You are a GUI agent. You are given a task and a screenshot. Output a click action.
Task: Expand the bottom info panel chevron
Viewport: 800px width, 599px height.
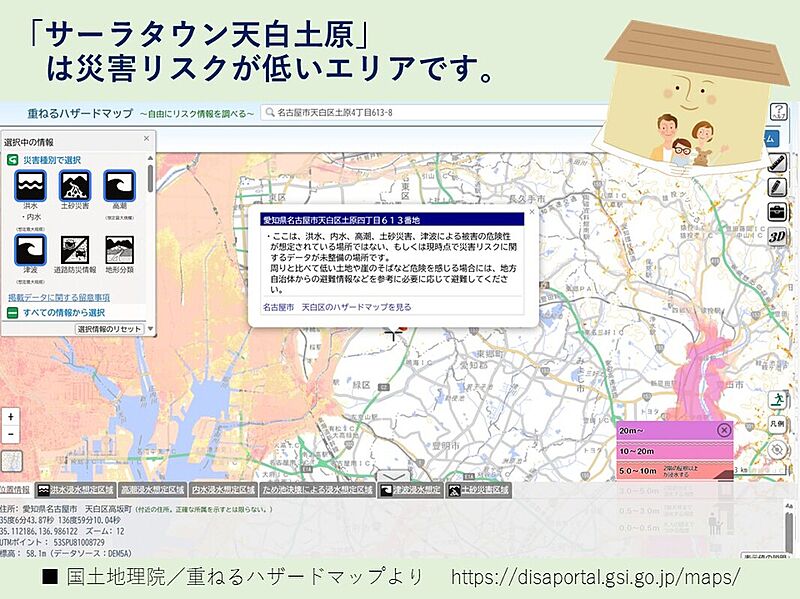point(397,477)
